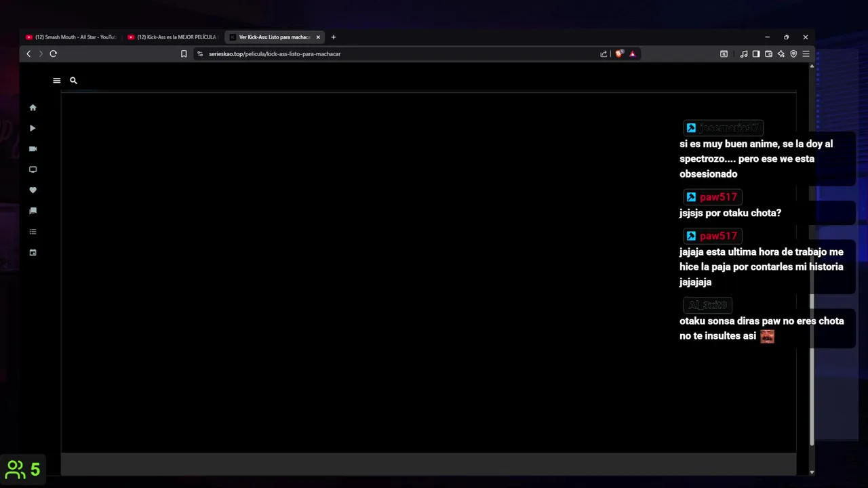Open the Brave Playlist music note icon

pos(744,54)
